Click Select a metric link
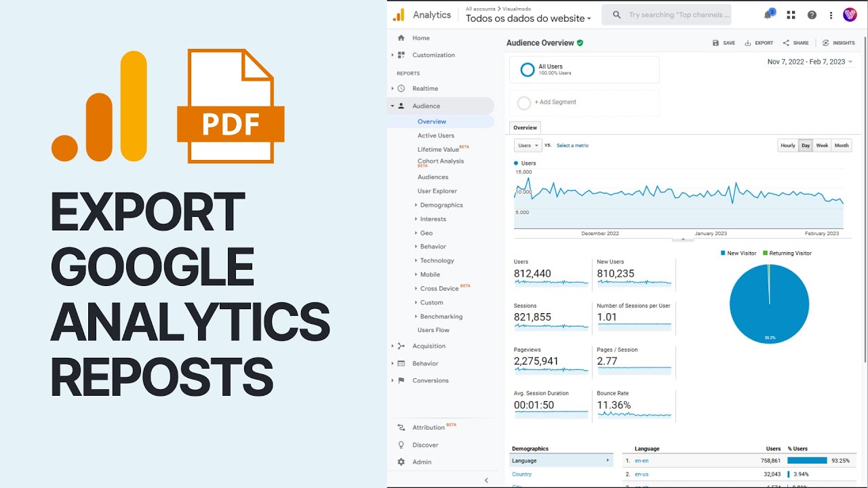868x488 pixels. click(572, 146)
